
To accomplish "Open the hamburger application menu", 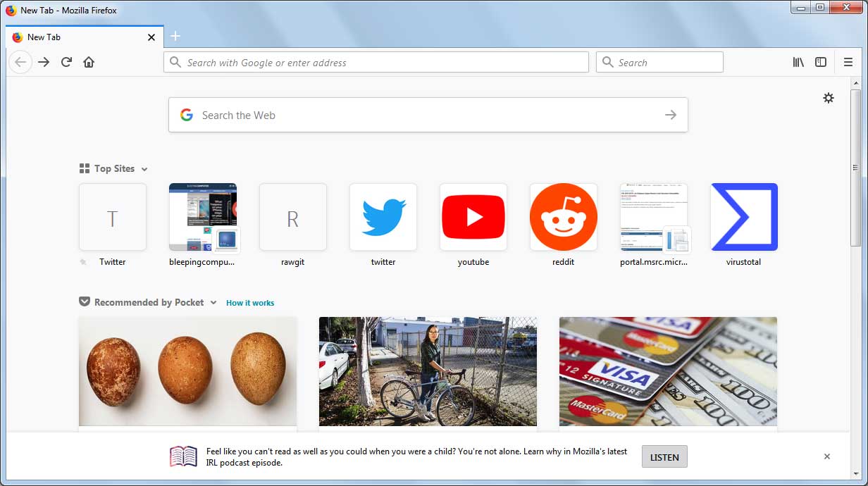I will coord(848,62).
